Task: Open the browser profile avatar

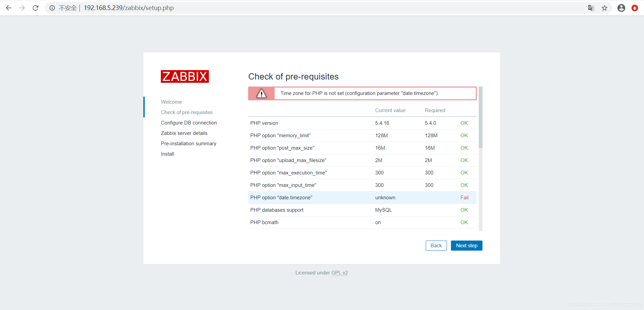Action: pos(621,8)
